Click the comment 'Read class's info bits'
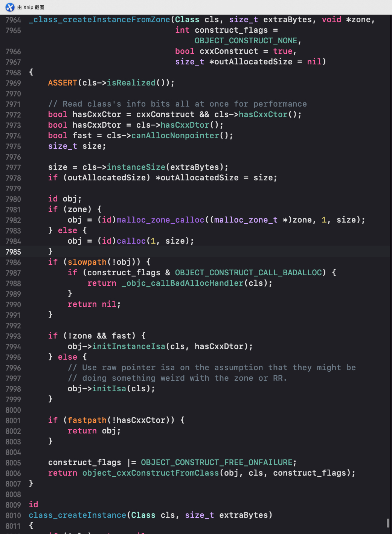Screen dimensions: 392x534 (x=177, y=104)
